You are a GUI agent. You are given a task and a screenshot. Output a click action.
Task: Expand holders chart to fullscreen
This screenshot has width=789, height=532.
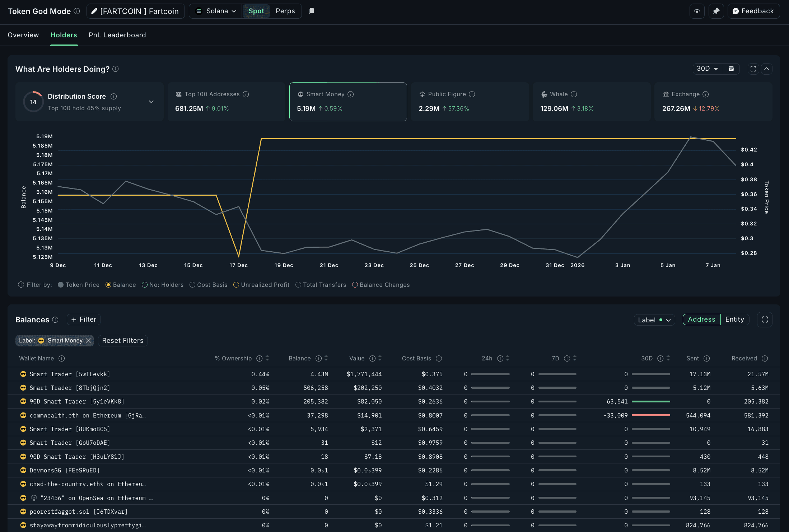(x=753, y=69)
